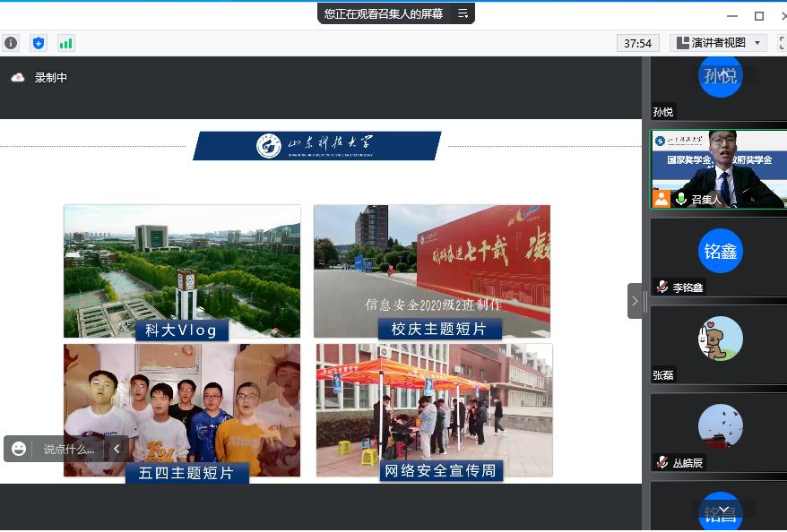Screen dimensions: 787x532
Task: Collapse the chat bar with the left arrow
Action: pos(117,449)
